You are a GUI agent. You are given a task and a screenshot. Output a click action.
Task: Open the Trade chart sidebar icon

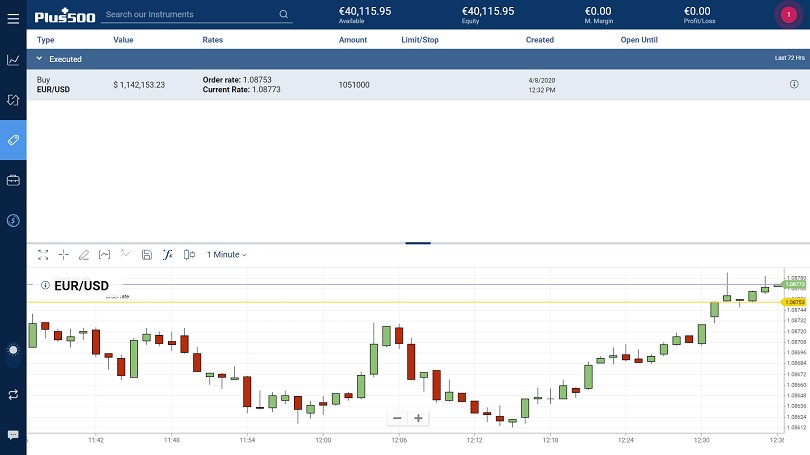pos(13,60)
